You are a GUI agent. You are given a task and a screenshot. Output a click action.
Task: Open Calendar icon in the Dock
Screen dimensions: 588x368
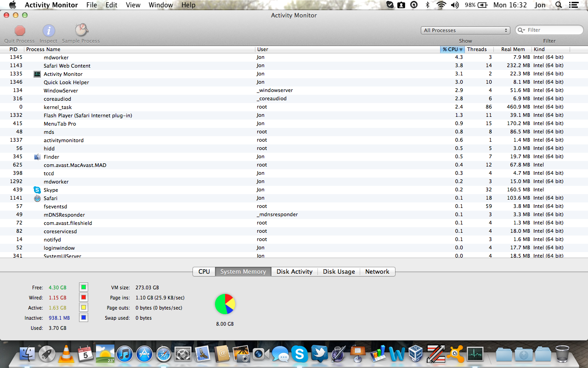pos(86,353)
